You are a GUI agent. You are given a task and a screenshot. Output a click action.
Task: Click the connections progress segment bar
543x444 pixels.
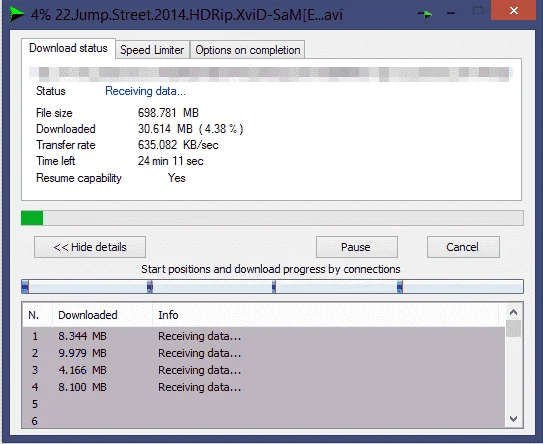[272, 287]
